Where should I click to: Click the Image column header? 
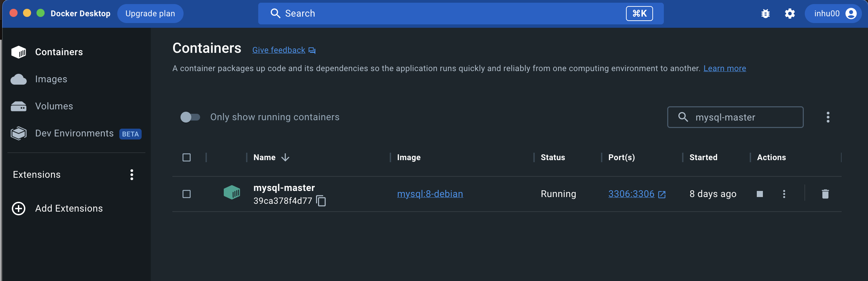[x=409, y=157]
